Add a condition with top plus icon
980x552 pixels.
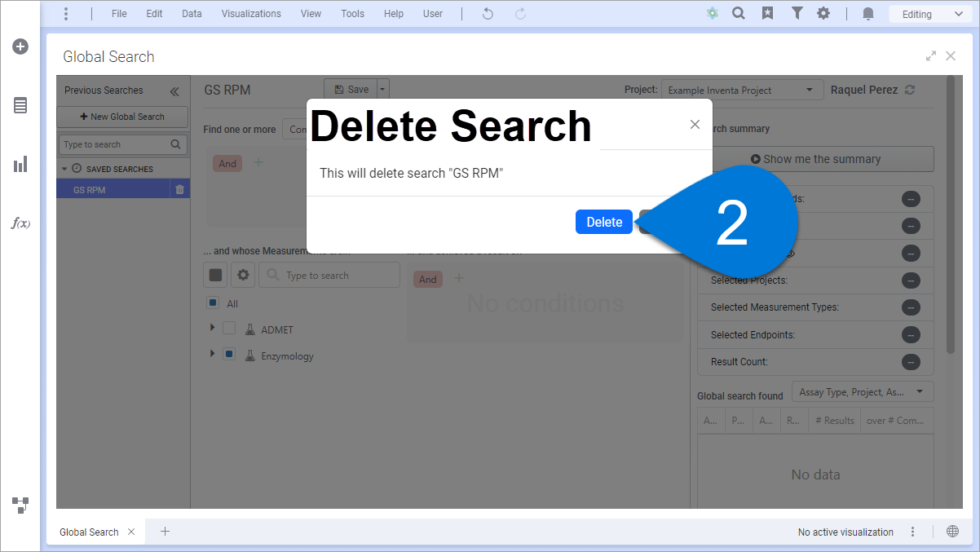(x=258, y=162)
